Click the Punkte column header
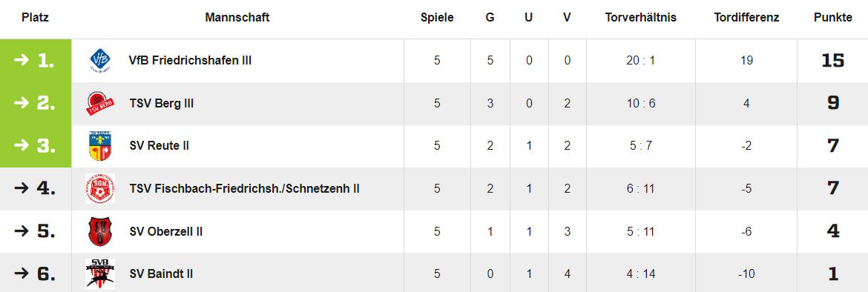 pyautogui.click(x=832, y=18)
